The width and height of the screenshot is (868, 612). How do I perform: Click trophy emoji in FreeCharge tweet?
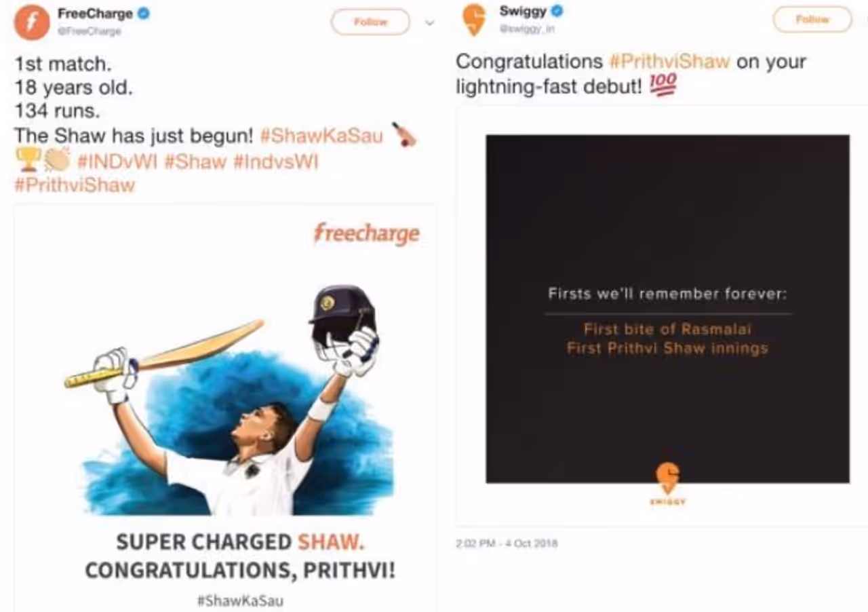[x=28, y=160]
